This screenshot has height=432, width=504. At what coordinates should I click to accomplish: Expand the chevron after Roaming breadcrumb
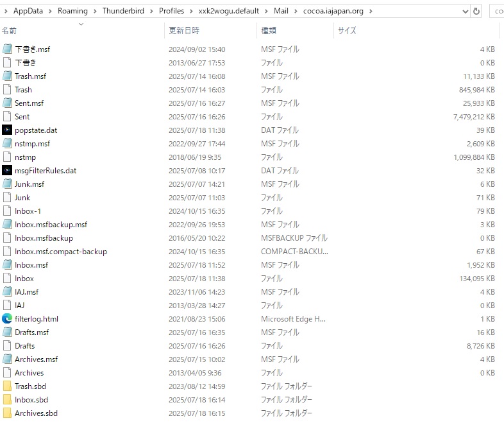[x=95, y=12]
